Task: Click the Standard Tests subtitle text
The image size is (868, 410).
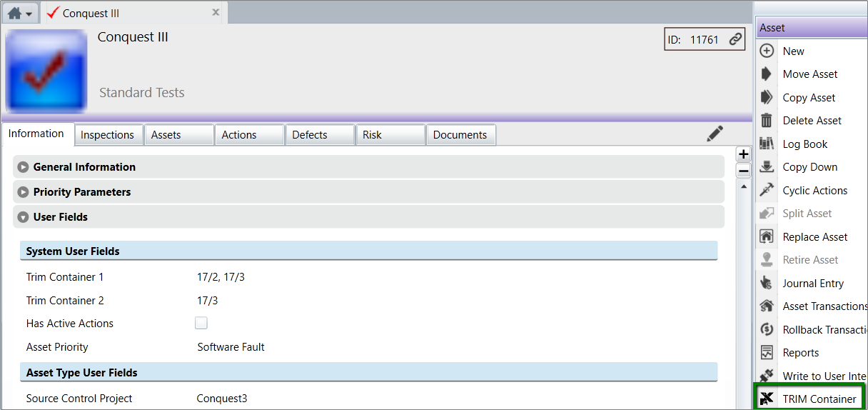Action: (141, 93)
